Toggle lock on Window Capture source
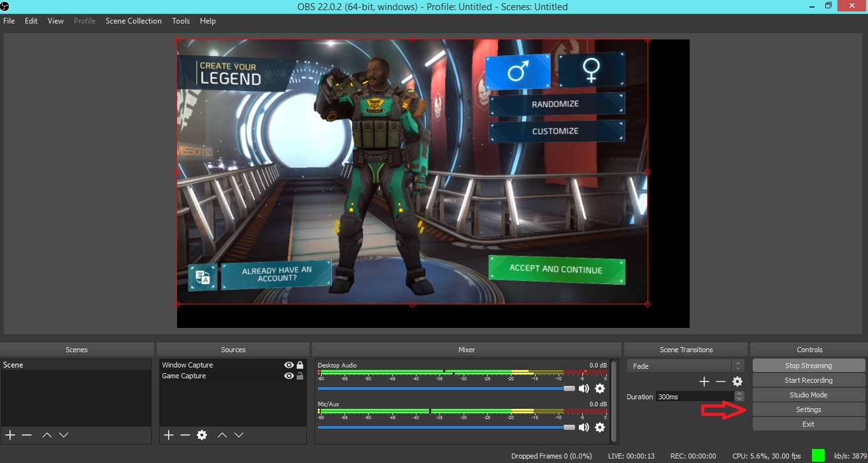Viewport: 868px width, 463px height. [x=300, y=365]
